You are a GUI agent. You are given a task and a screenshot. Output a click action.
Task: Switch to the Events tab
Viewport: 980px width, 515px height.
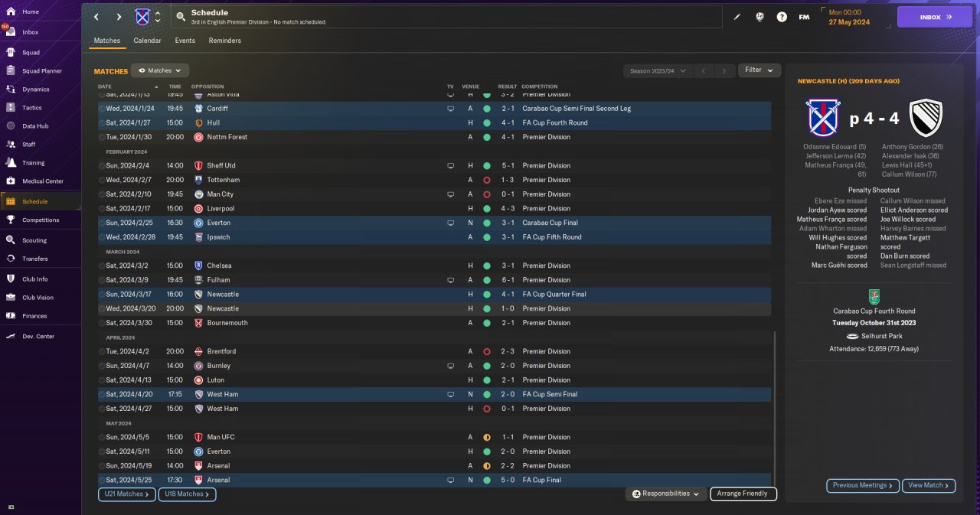point(185,41)
